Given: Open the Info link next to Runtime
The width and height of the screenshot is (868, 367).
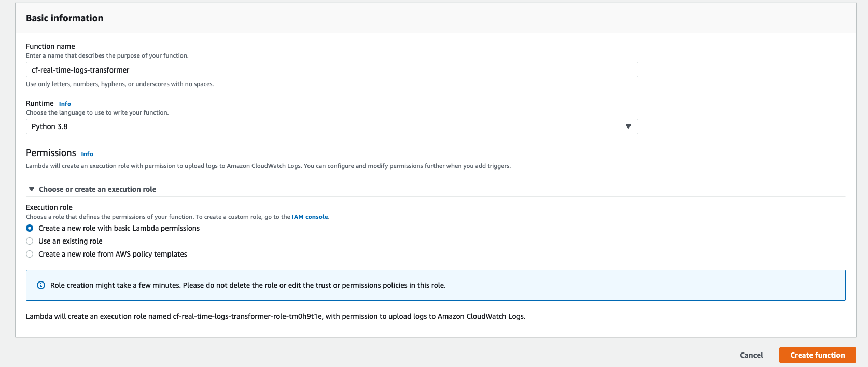Looking at the screenshot, I should 65,104.
